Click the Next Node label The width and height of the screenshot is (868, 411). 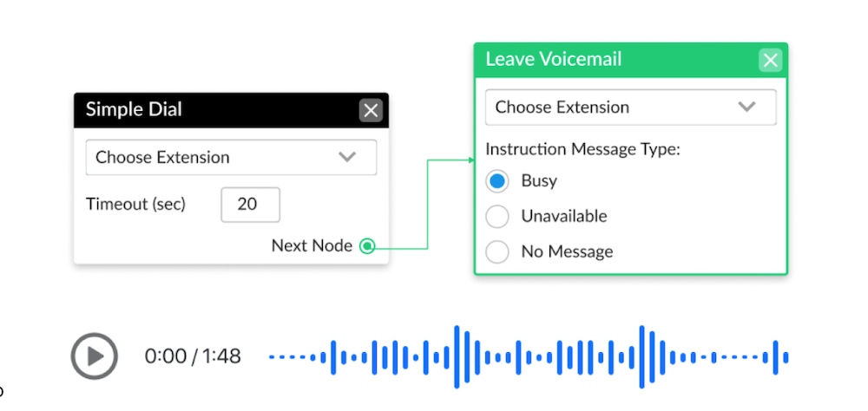(312, 245)
